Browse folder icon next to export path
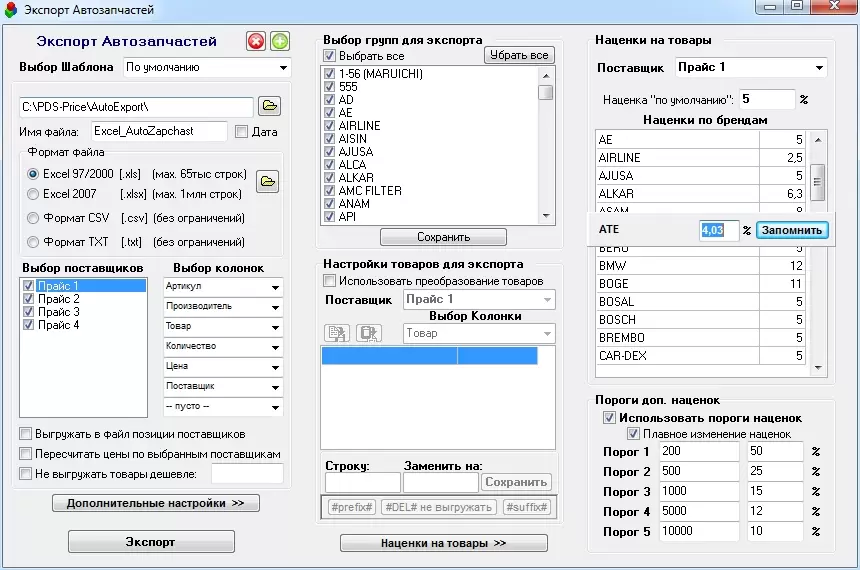Viewport: 860px width, 570px height. click(x=269, y=106)
